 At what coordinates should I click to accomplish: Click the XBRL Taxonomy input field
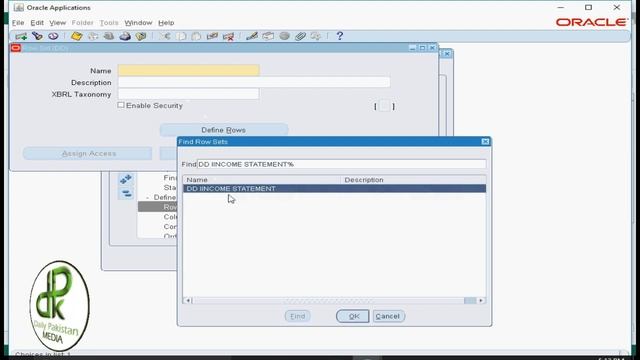pyautogui.click(x=189, y=94)
